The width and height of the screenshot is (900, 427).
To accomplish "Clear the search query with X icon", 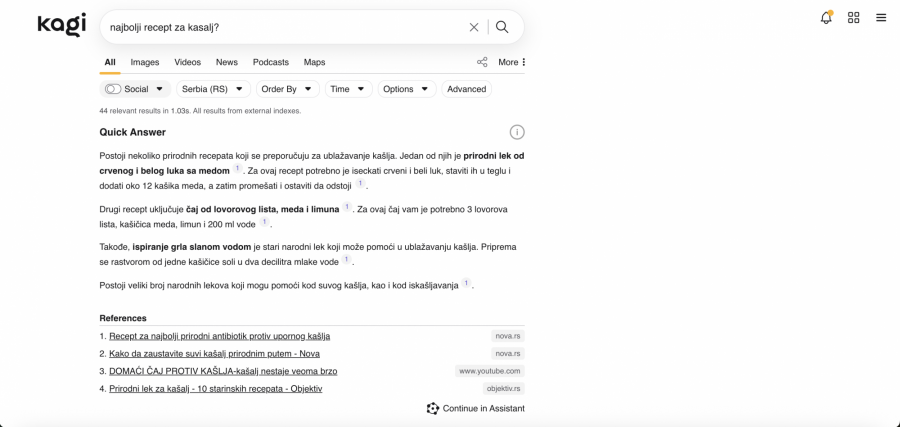I will [474, 27].
